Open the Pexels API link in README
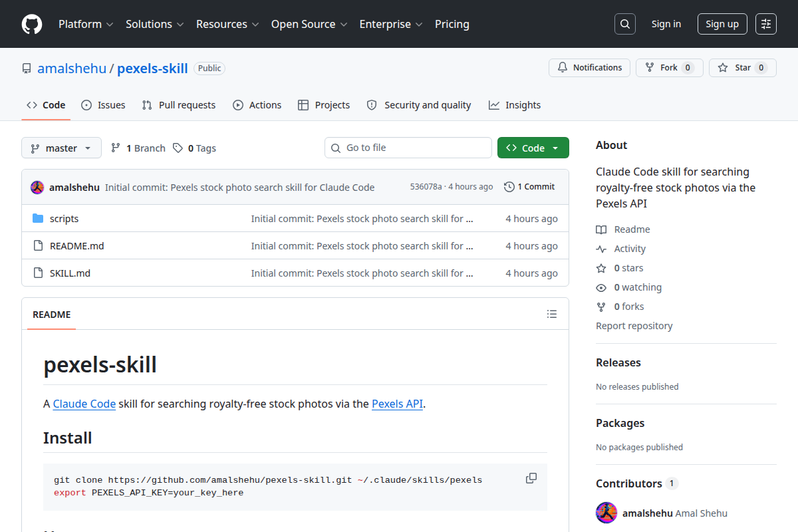 397,403
